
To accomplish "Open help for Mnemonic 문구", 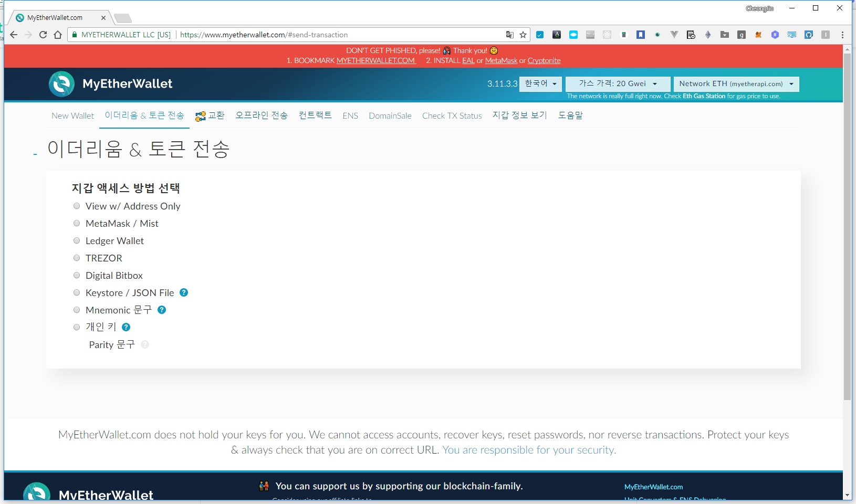I will tap(162, 310).
